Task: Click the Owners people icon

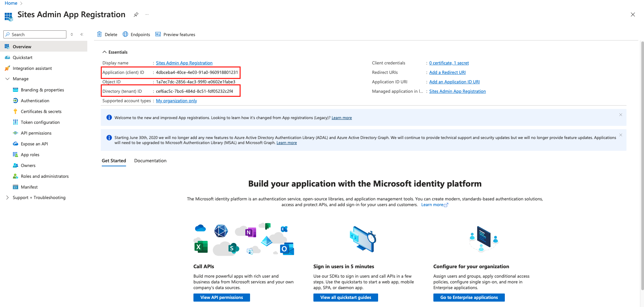Action: coord(15,165)
